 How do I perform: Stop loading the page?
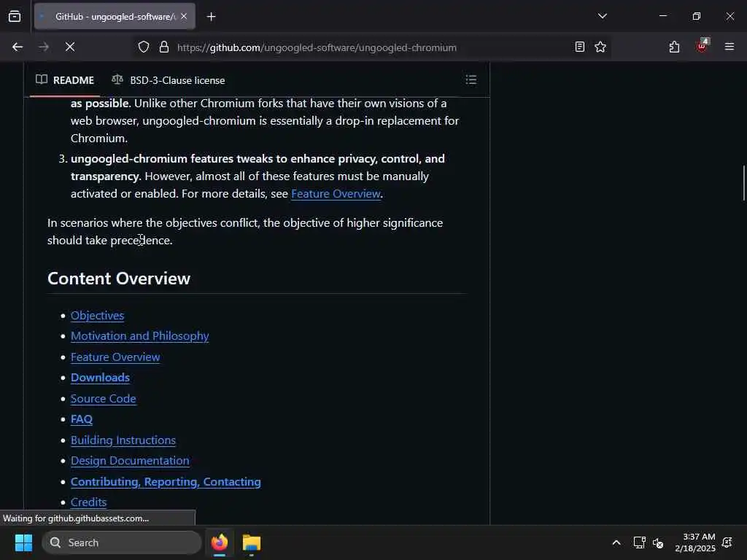click(70, 47)
